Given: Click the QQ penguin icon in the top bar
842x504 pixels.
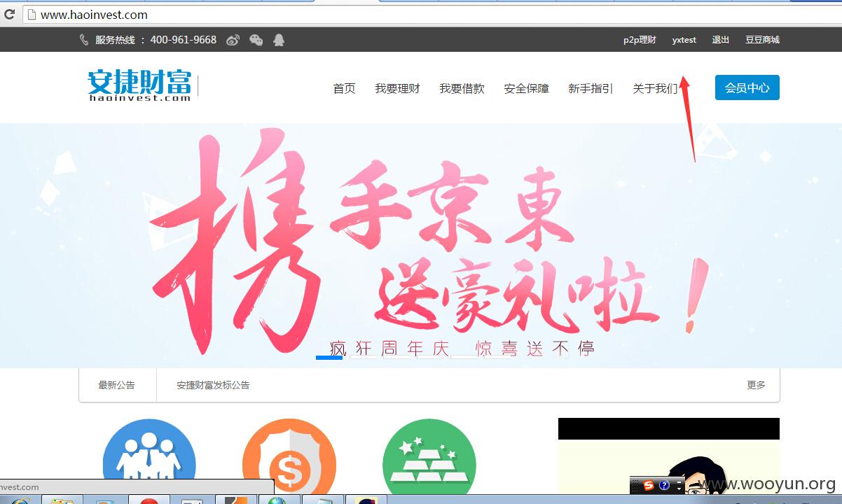Looking at the screenshot, I should tap(279, 40).
